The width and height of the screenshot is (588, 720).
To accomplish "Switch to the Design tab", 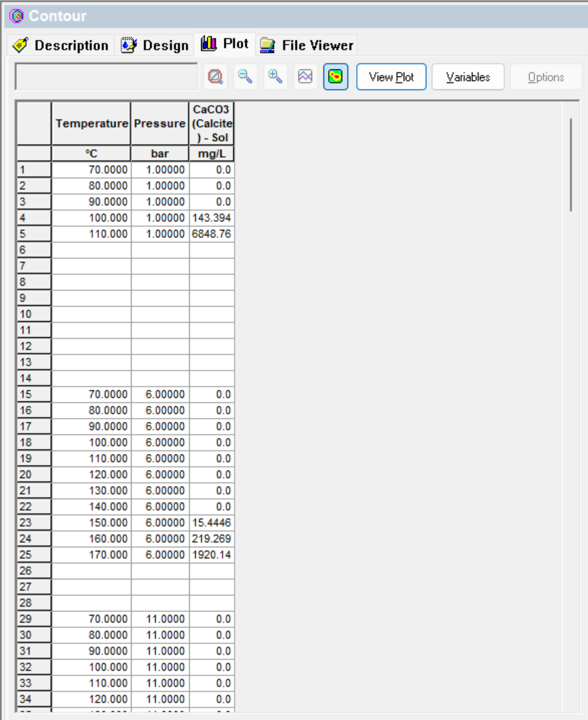I will pos(155,45).
